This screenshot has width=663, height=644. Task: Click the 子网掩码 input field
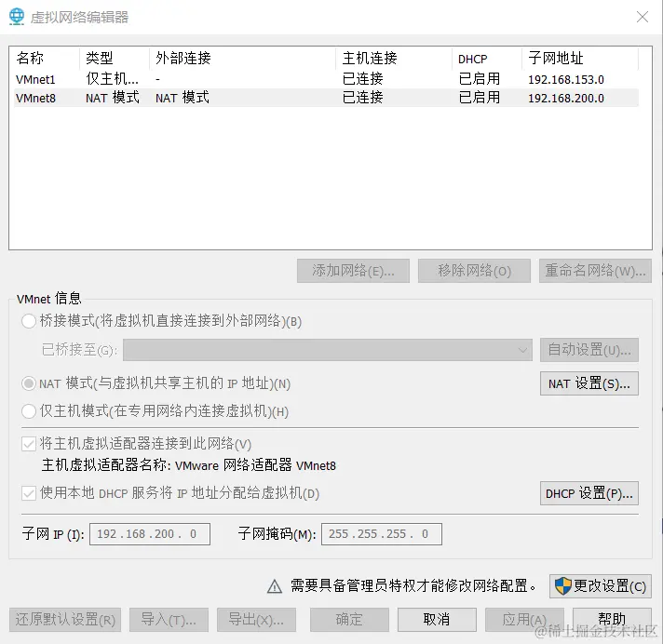coord(382,534)
